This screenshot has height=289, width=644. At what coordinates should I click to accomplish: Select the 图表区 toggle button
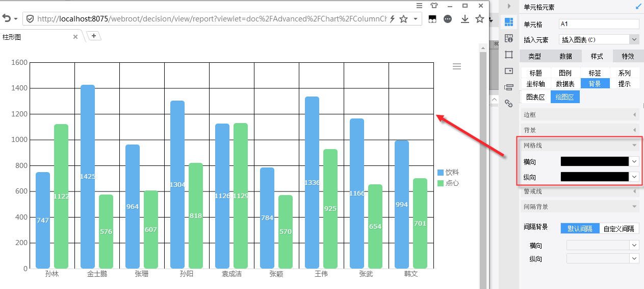535,97
